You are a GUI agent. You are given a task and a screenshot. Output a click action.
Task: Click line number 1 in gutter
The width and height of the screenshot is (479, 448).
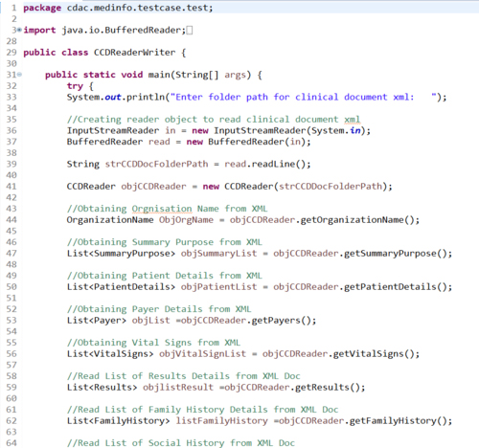13,8
